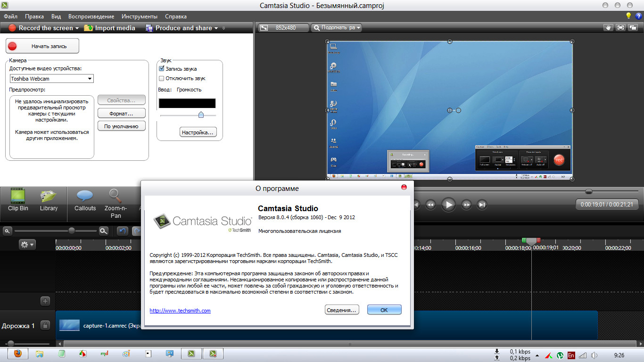Open the Clip Bin panel
Viewport: 644px width, 362px height.
tap(18, 199)
